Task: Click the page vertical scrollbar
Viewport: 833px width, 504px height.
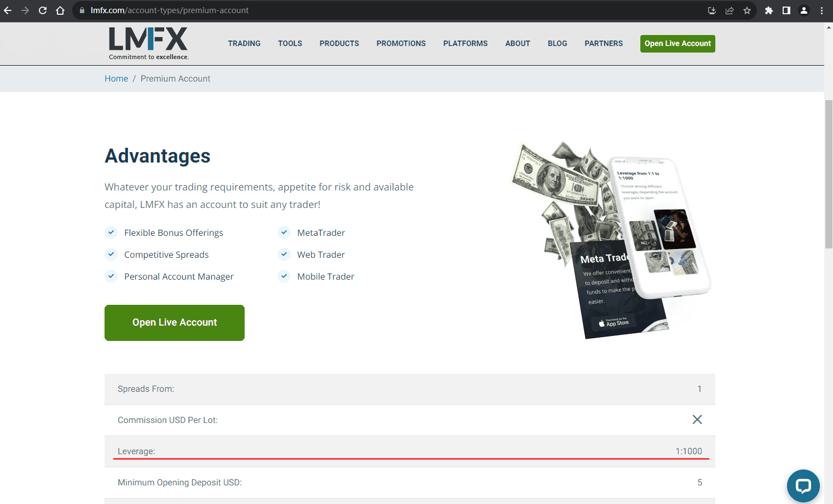Action: pyautogui.click(x=829, y=175)
